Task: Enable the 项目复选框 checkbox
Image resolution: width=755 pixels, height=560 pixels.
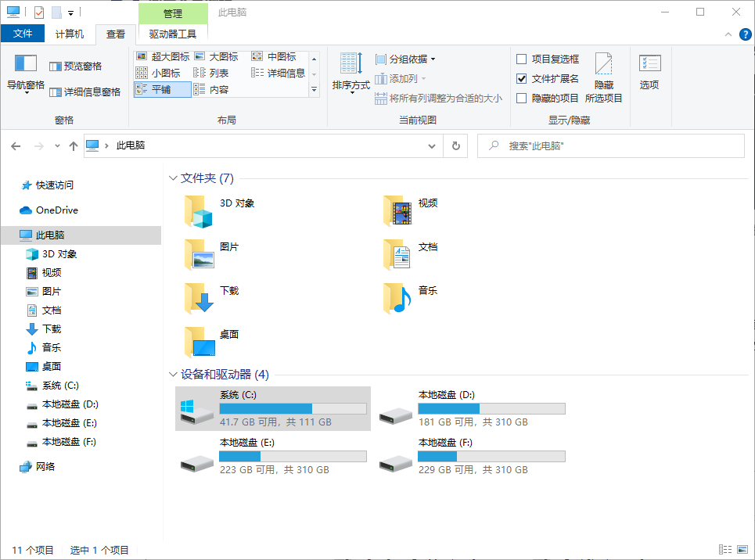Action: coord(521,59)
